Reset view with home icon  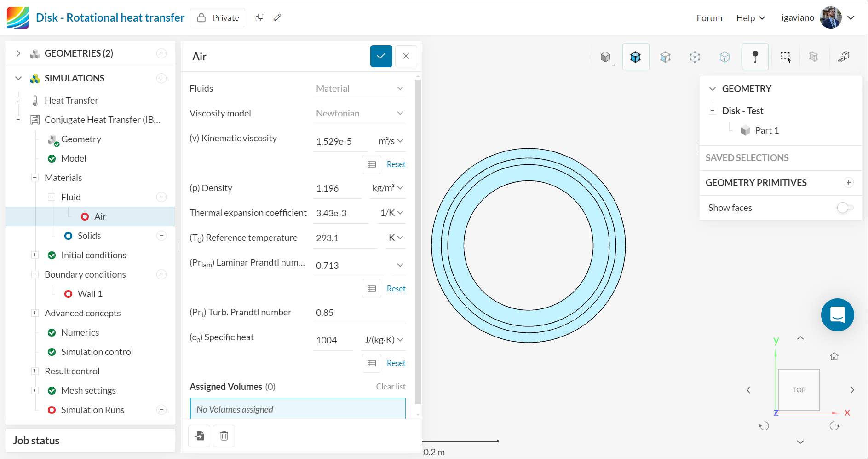point(834,356)
